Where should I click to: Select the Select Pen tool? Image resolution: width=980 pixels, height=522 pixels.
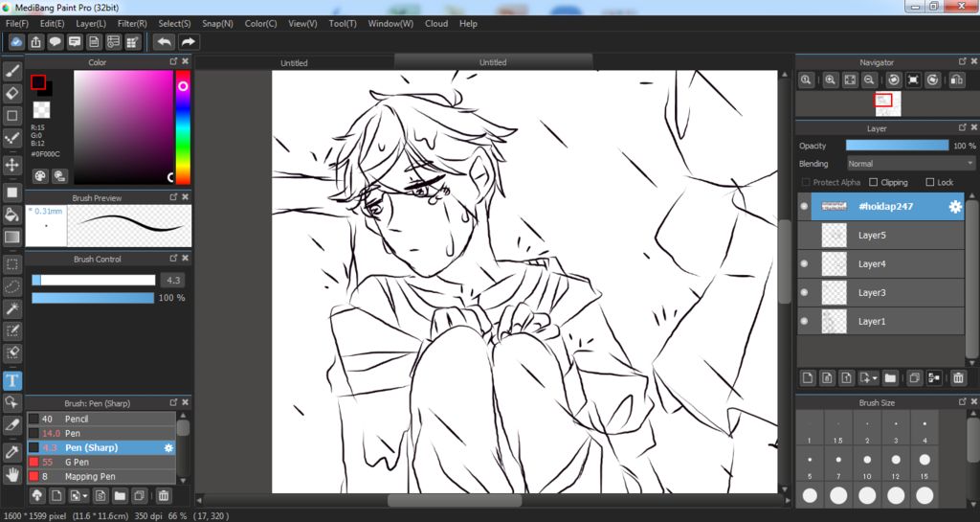11,330
